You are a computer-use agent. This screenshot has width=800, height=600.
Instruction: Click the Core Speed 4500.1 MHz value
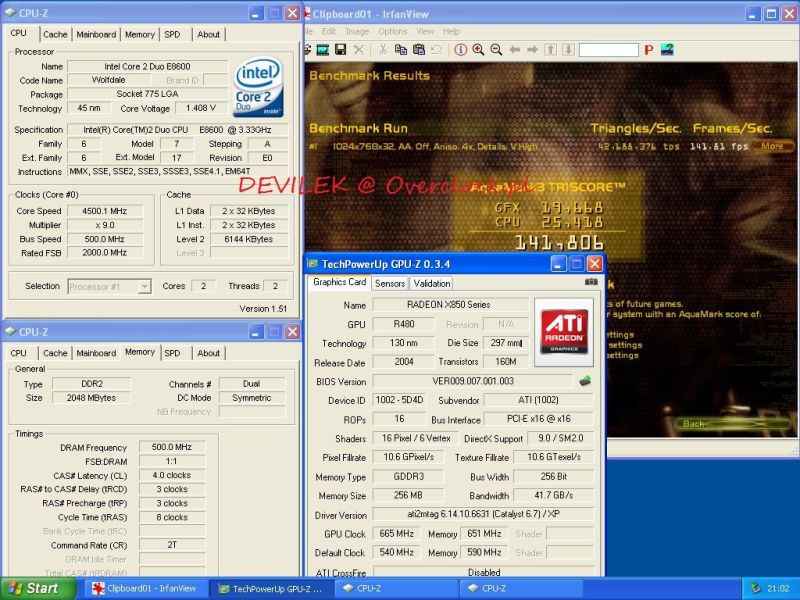(x=105, y=211)
